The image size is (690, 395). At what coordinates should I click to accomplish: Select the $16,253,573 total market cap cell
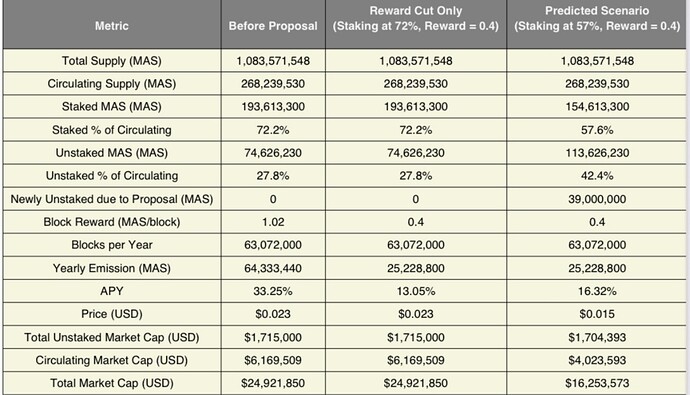tap(597, 383)
